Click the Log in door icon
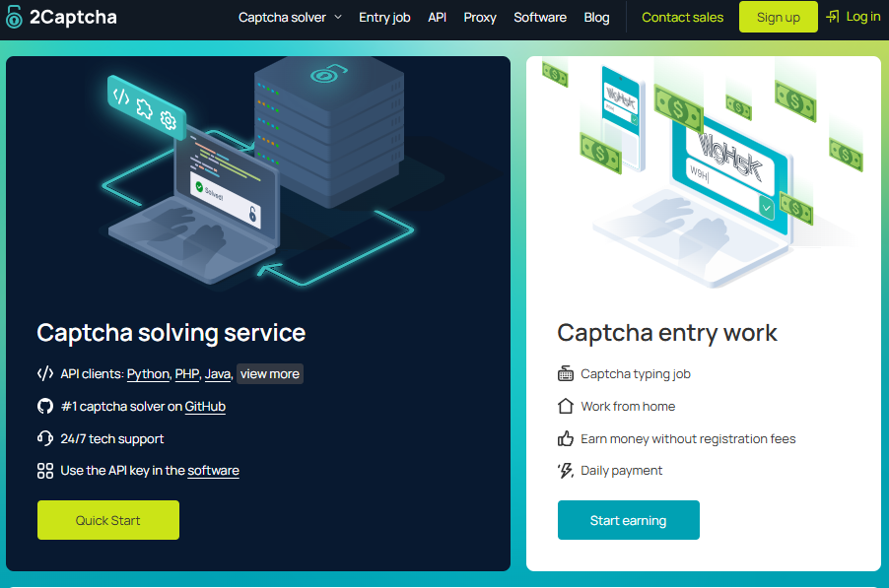The width and height of the screenshot is (889, 588). [832, 17]
